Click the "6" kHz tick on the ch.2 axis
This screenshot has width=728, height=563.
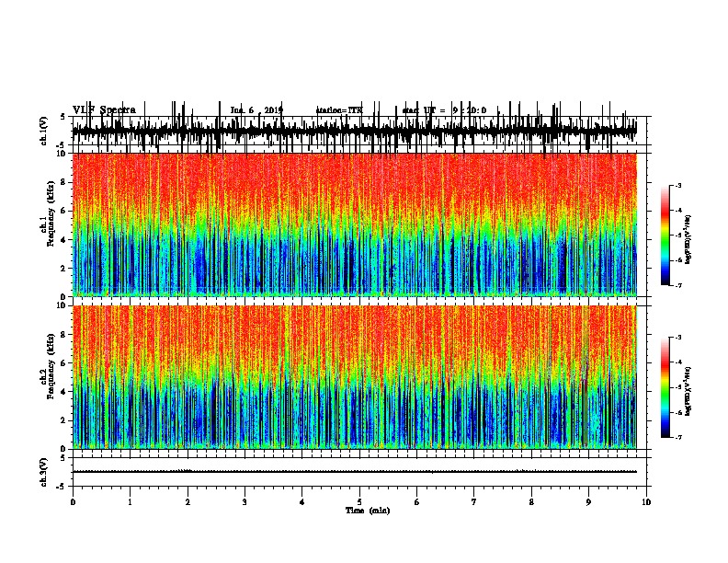click(x=64, y=363)
